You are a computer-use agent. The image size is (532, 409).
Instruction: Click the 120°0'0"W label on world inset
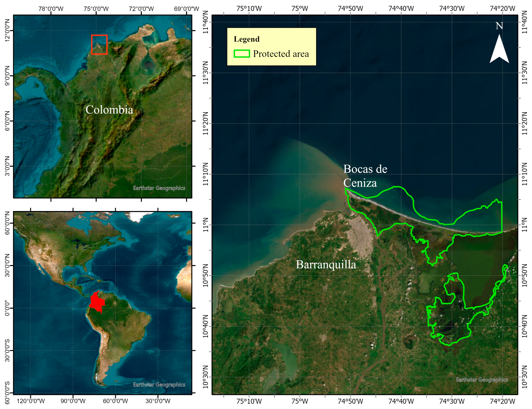pyautogui.click(x=31, y=401)
